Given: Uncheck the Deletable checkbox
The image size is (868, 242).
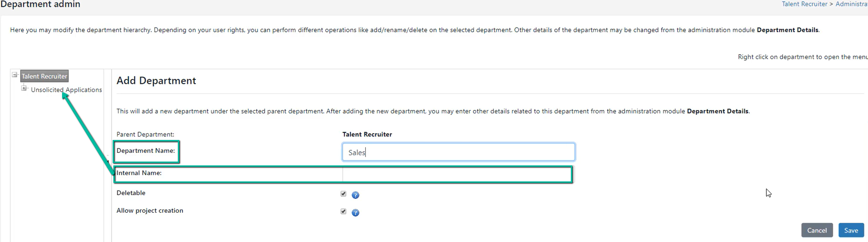Looking at the screenshot, I should (x=344, y=194).
